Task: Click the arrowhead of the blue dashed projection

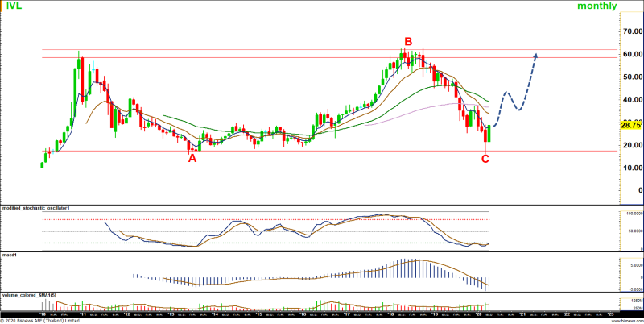Action: 535,56
